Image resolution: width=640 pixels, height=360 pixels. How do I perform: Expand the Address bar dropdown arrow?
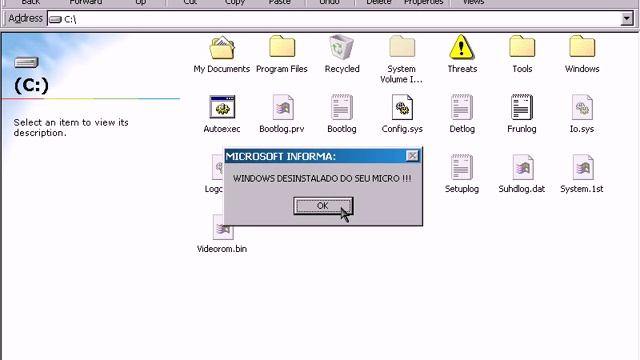click(627, 19)
